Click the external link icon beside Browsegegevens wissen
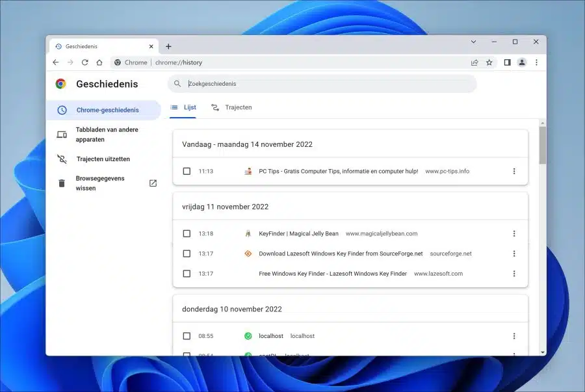This screenshot has width=585, height=392. [x=153, y=183]
